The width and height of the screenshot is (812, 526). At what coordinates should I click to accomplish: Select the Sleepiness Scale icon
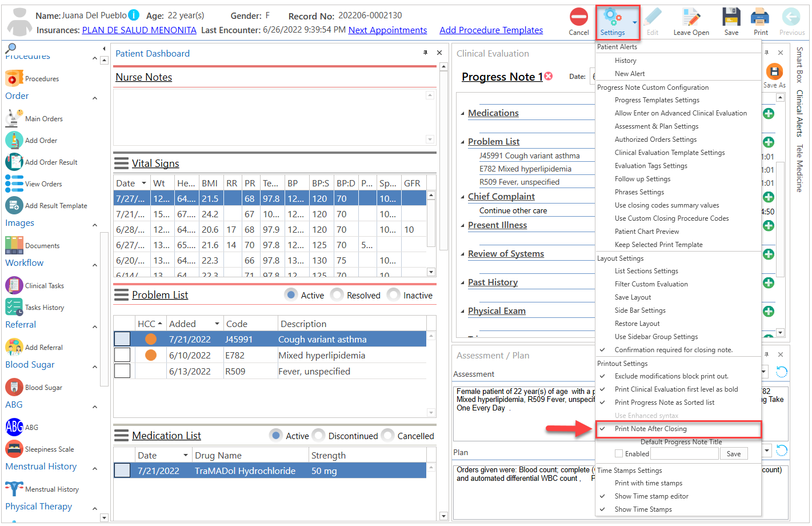[14, 449]
